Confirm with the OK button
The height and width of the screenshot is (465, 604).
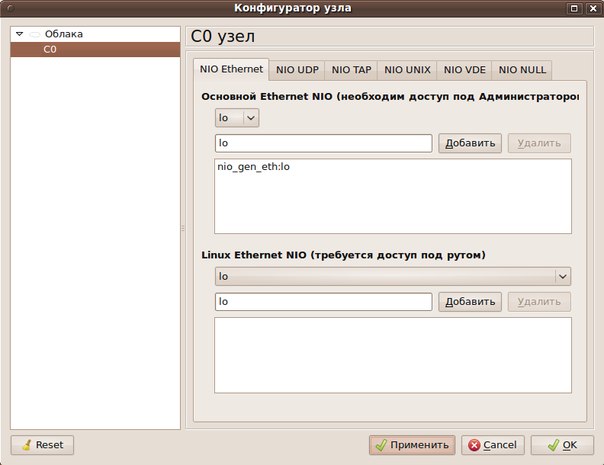562,445
